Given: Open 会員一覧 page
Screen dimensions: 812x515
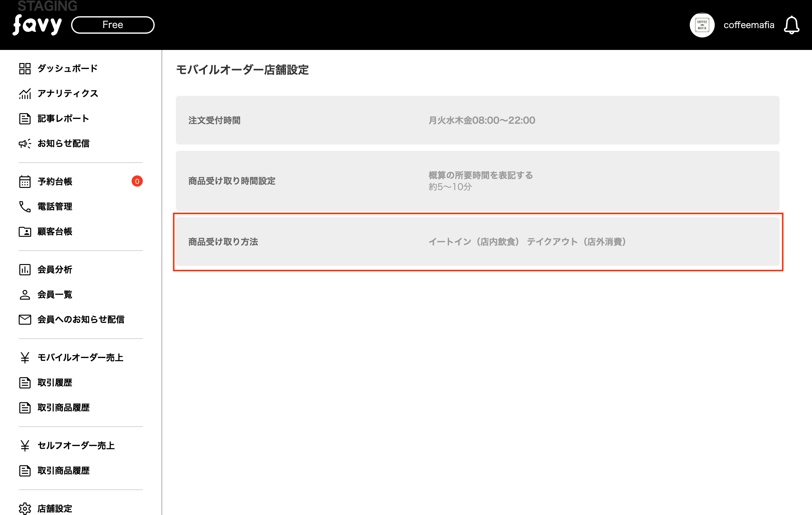Looking at the screenshot, I should [55, 295].
